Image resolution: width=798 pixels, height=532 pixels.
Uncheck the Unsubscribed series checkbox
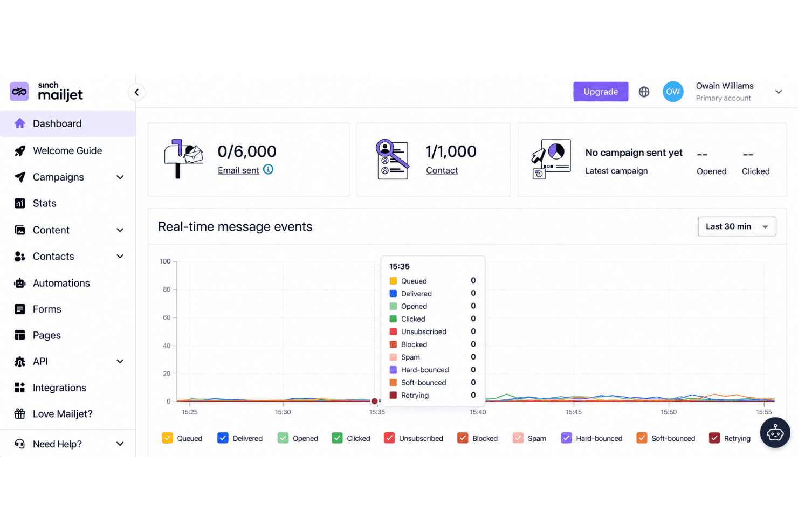389,438
